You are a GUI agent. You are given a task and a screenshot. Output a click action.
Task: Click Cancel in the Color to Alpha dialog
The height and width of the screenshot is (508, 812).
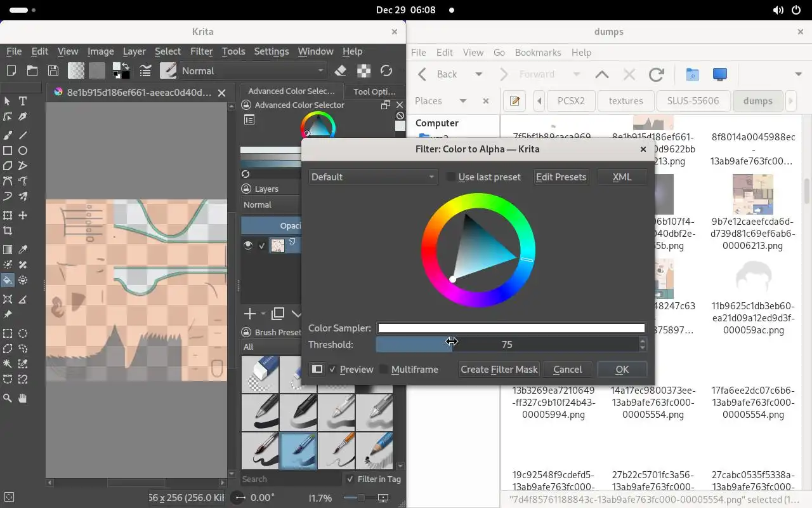(x=567, y=370)
